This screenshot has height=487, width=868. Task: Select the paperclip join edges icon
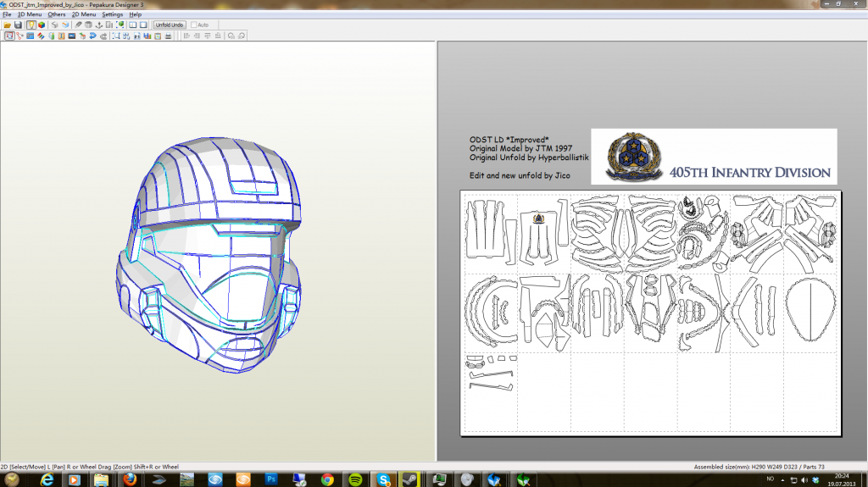click(78, 25)
